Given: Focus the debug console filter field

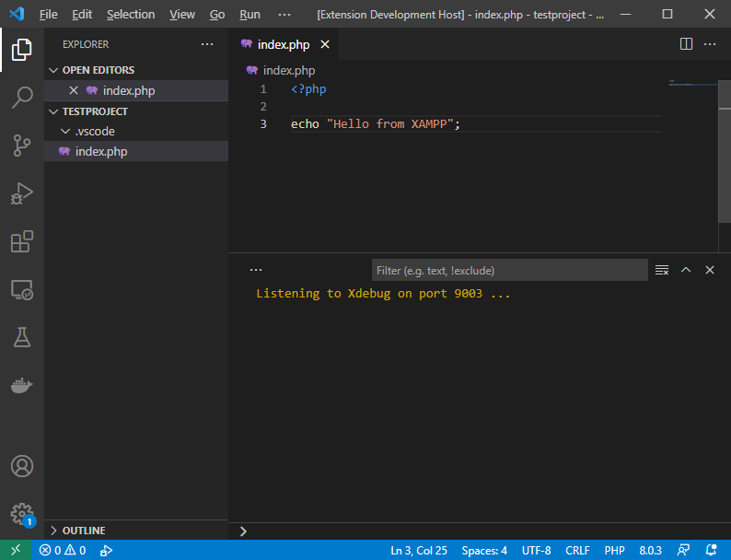Looking at the screenshot, I should [509, 271].
